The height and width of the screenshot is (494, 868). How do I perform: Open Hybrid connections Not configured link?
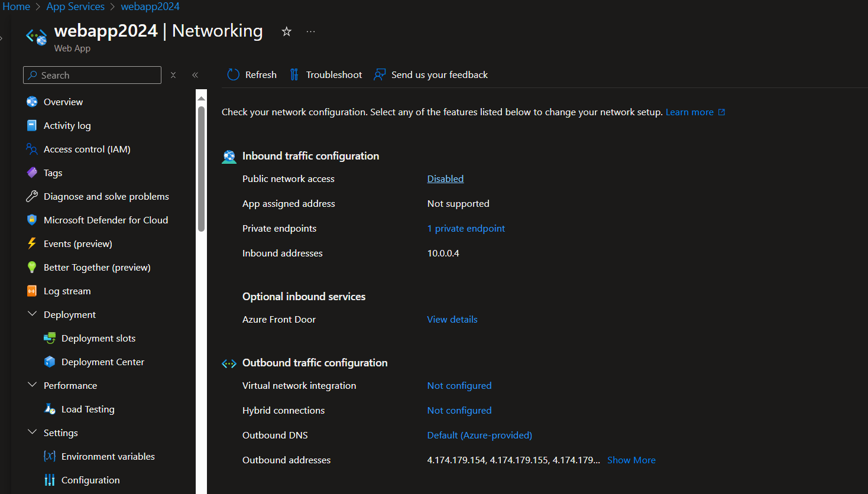459,410
